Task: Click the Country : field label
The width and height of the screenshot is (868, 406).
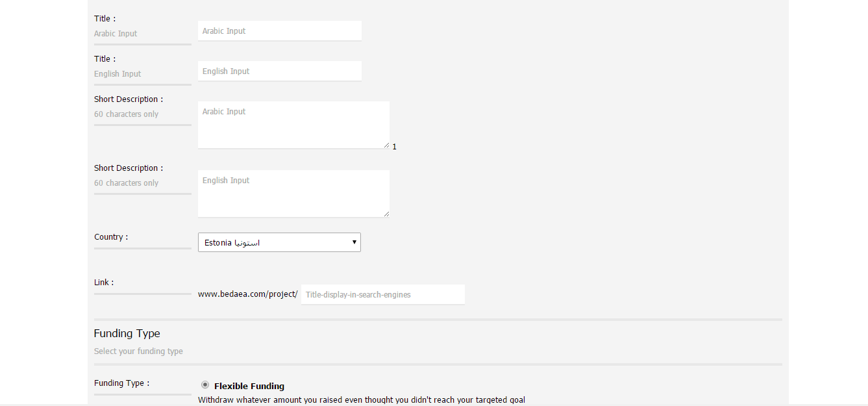Action: pyautogui.click(x=111, y=237)
